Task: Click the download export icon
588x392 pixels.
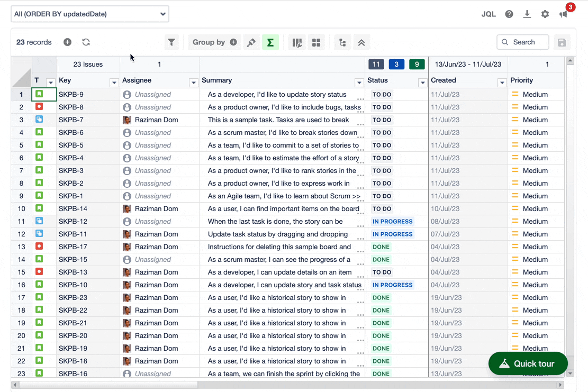Action: pos(527,14)
